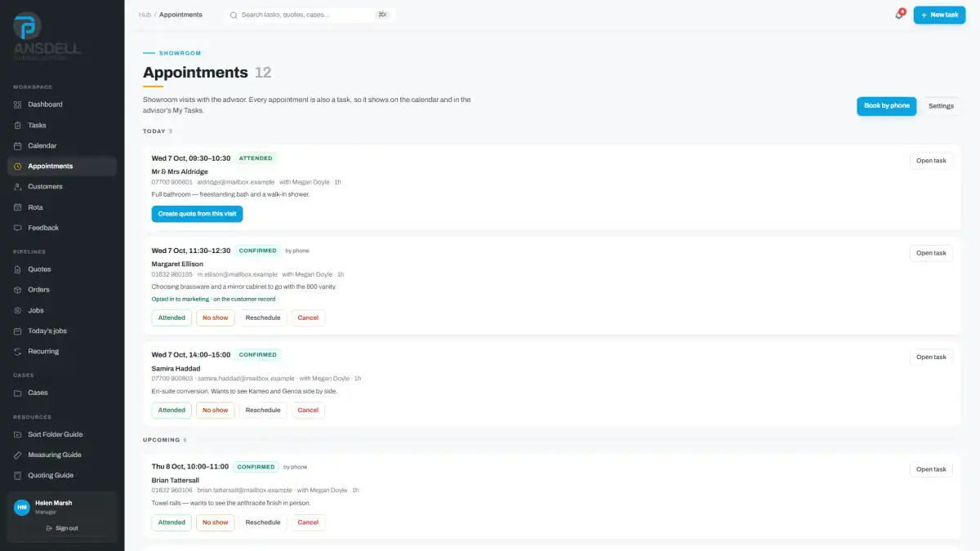
Task: Reschedule Samira Haddad's appointment
Action: [263, 411]
